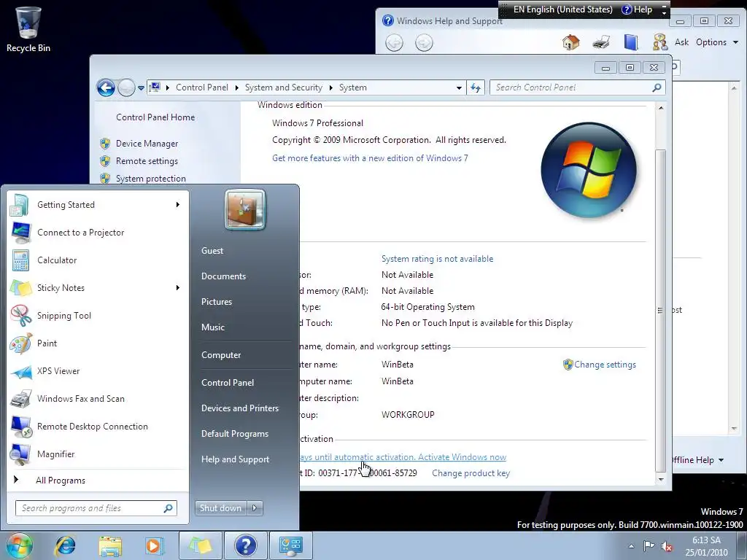Click EN English language bar indicator
The height and width of the screenshot is (560, 747).
[x=562, y=9]
